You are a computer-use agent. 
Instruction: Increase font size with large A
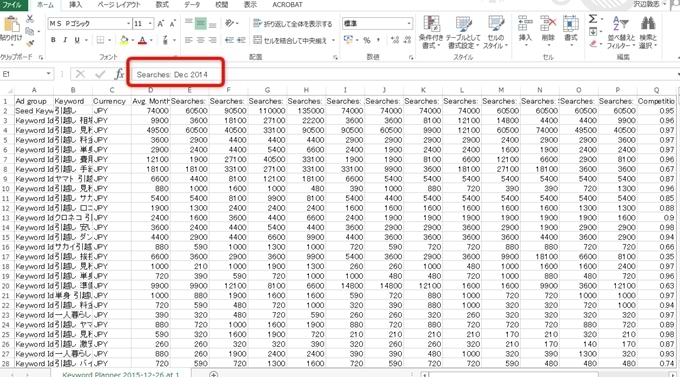click(160, 23)
